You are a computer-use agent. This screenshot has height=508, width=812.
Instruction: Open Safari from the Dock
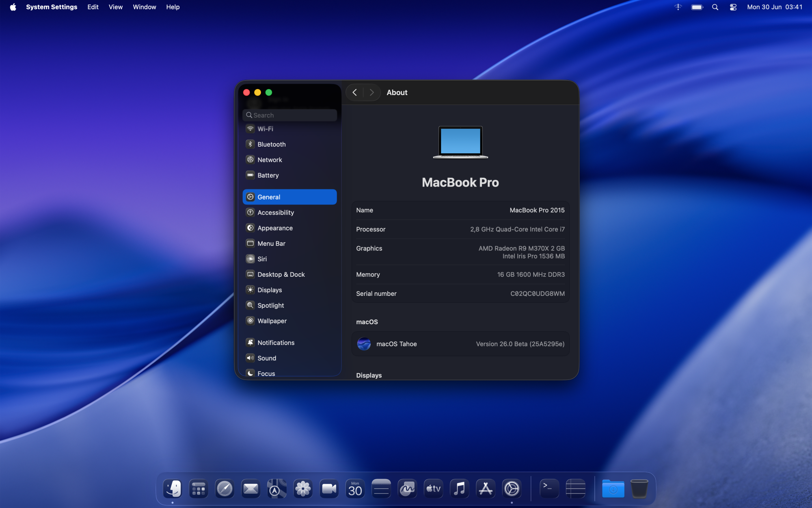(x=225, y=488)
